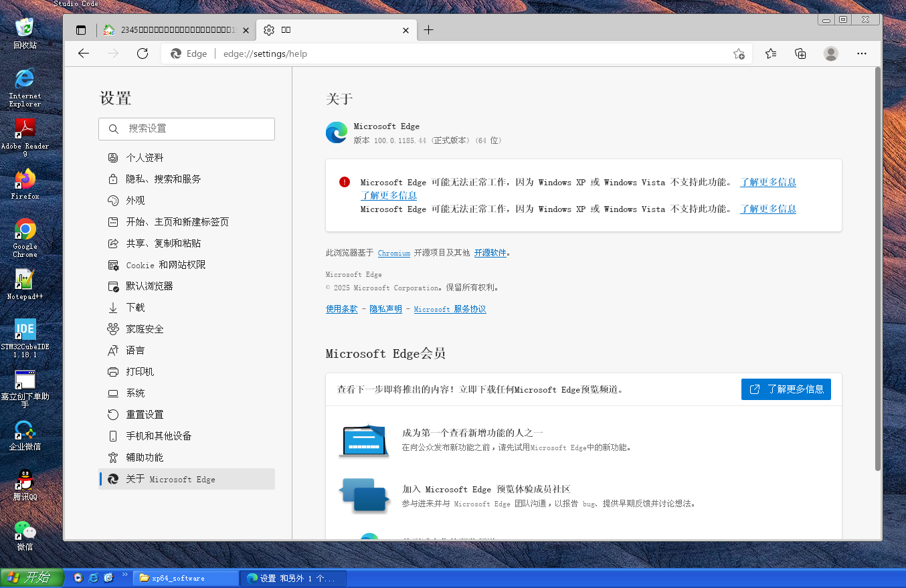Open the 隐私声明 link
The height and width of the screenshot is (588, 906).
pos(386,309)
